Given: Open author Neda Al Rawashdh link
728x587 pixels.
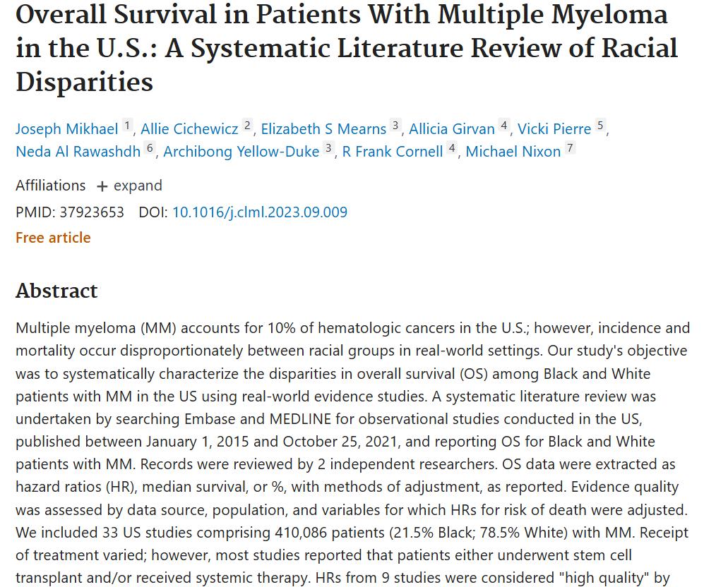Looking at the screenshot, I should (x=78, y=151).
